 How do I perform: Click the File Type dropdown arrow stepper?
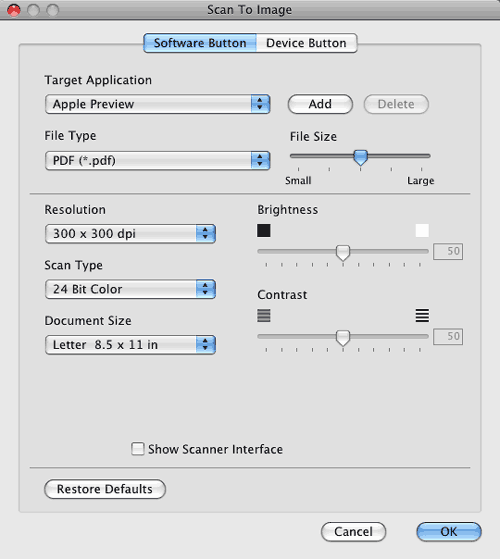point(260,160)
